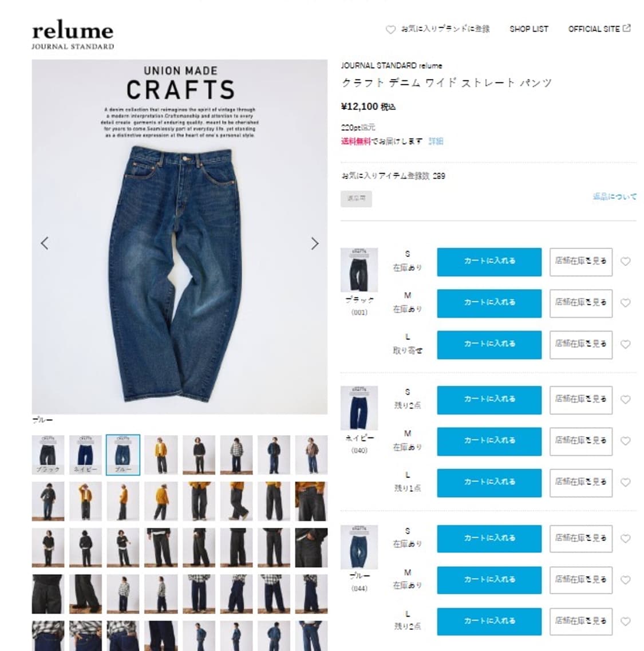Favorite the Blue size S item heart
The width and height of the screenshot is (644, 651).
(625, 539)
